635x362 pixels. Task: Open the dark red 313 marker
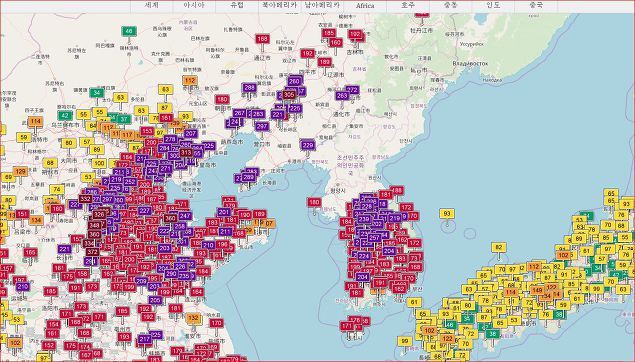tap(186, 152)
